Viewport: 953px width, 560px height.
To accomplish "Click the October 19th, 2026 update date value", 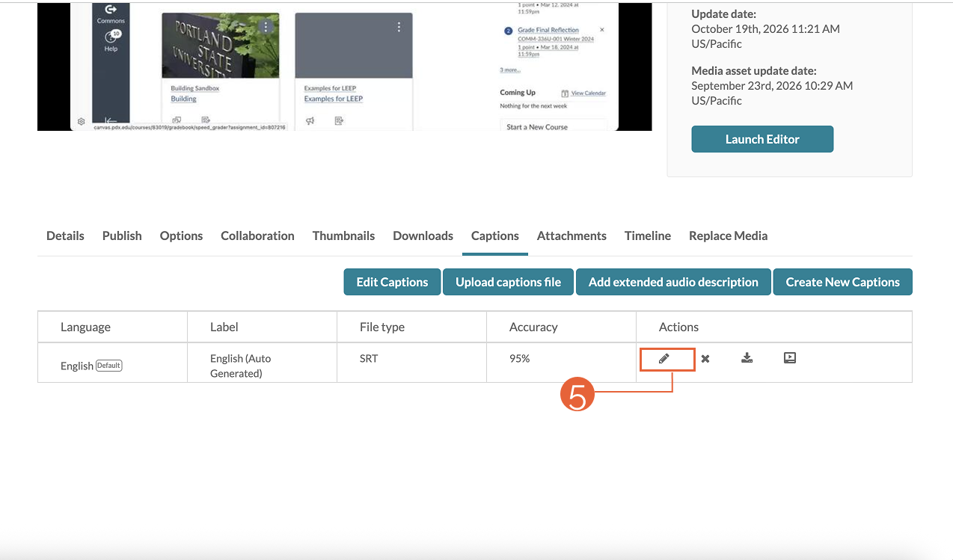I will tap(765, 36).
